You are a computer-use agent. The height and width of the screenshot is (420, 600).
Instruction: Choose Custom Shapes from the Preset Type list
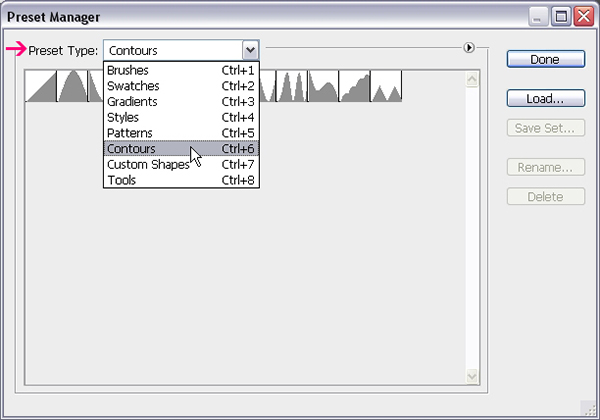coord(181,164)
